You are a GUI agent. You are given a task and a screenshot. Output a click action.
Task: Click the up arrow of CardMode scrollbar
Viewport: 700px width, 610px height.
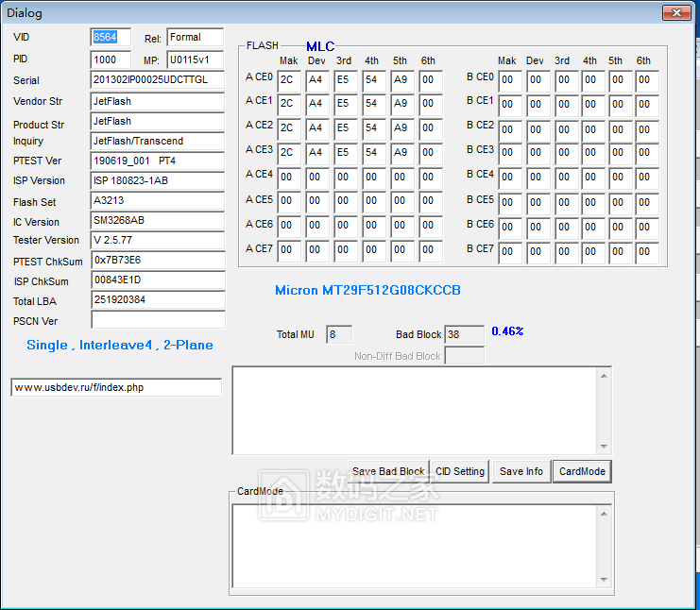(x=604, y=514)
